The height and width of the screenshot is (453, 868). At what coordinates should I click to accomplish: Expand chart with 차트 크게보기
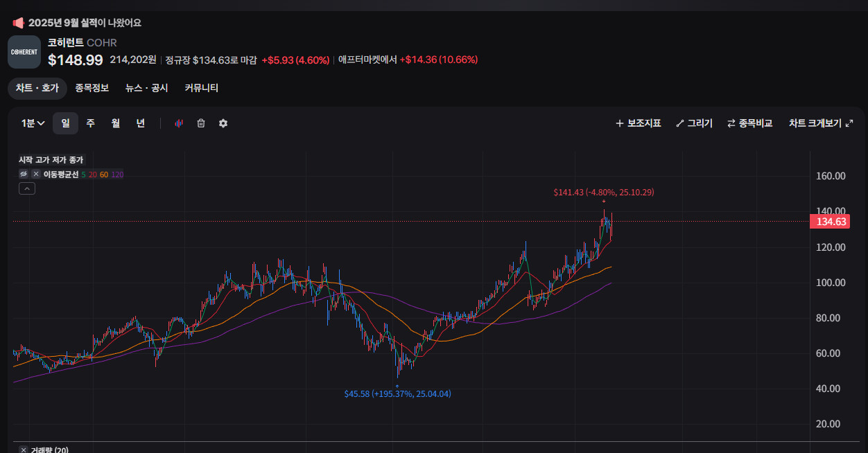[x=821, y=123]
